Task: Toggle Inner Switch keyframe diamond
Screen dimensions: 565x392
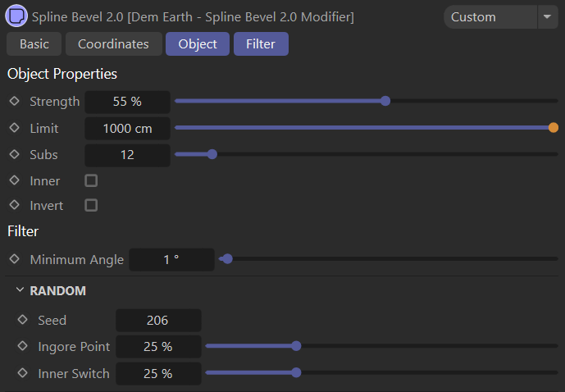Action: [23, 372]
